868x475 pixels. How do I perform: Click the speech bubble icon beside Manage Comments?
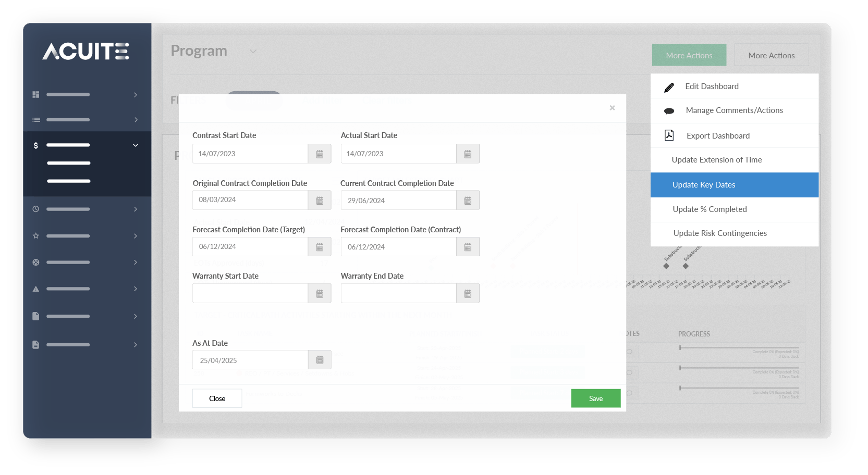pos(669,111)
